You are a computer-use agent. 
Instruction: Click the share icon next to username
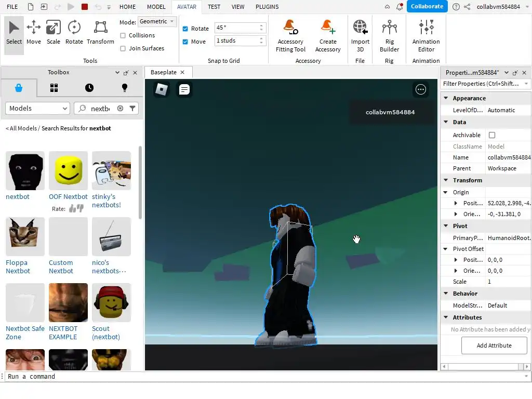(467, 7)
